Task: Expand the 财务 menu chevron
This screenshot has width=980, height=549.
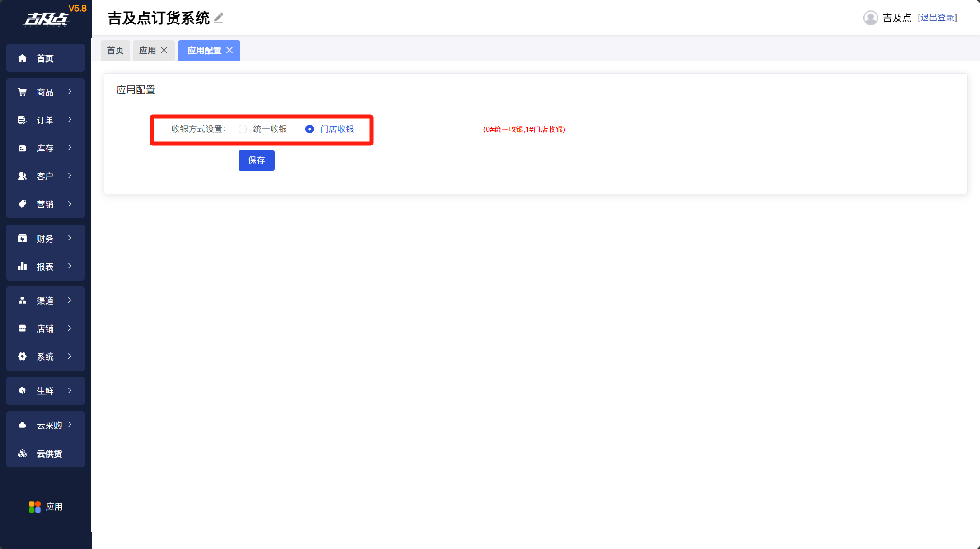Action: click(70, 238)
